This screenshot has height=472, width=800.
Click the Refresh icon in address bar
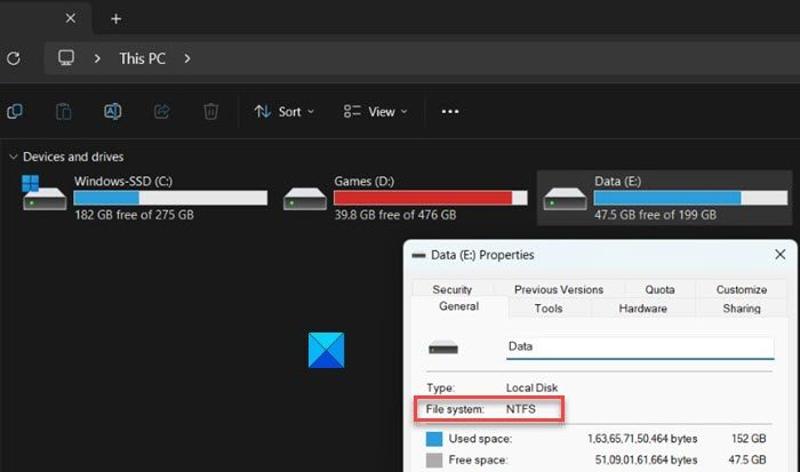click(x=13, y=58)
